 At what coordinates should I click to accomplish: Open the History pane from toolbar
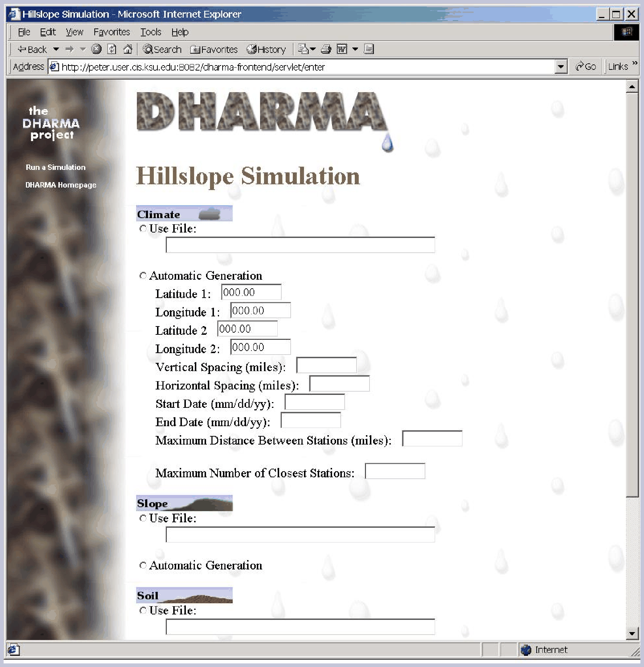pyautogui.click(x=266, y=49)
